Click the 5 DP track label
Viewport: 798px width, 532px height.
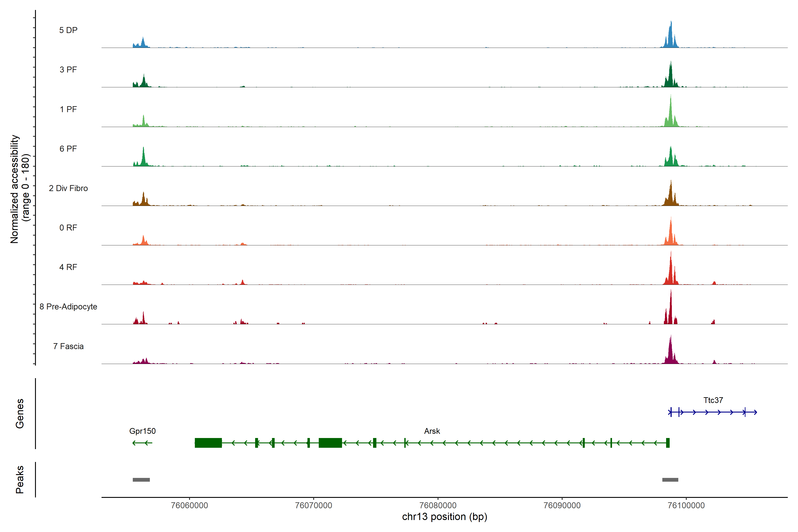[68, 30]
